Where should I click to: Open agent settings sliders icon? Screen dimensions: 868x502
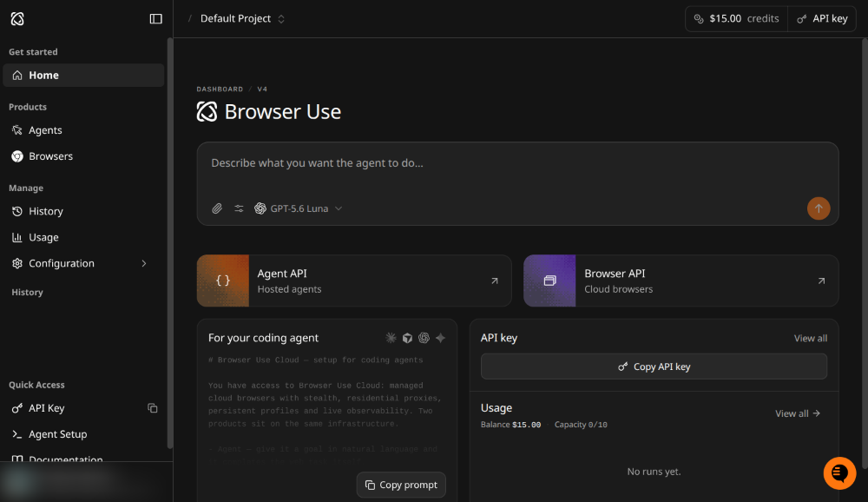(239, 209)
